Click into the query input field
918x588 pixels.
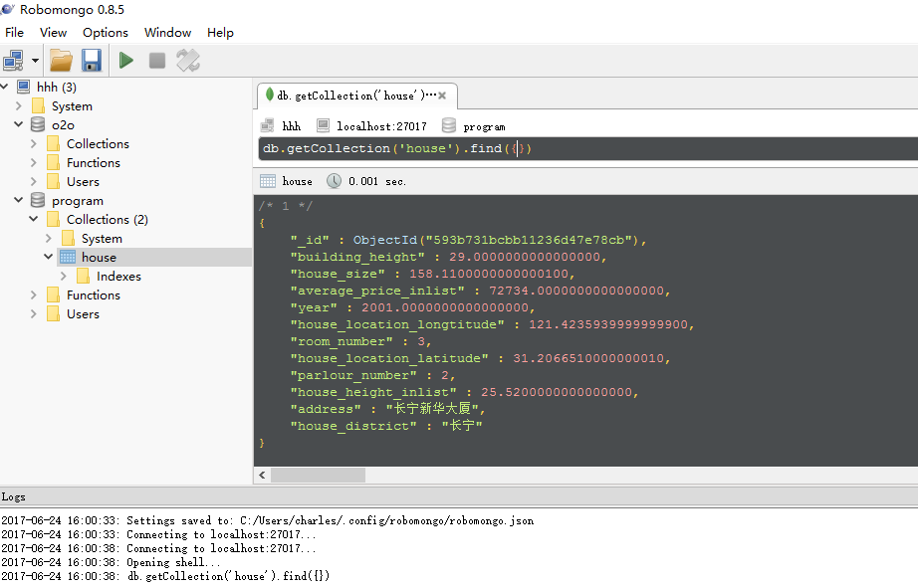587,148
